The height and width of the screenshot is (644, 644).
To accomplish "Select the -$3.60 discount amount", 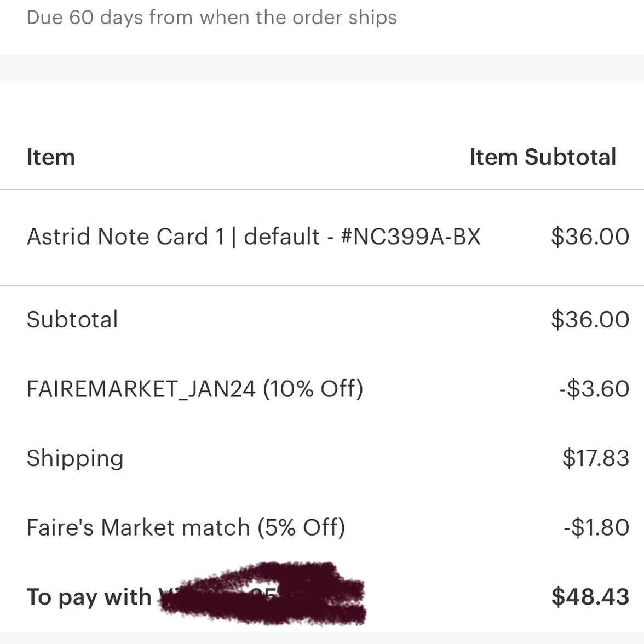I will (x=594, y=389).
